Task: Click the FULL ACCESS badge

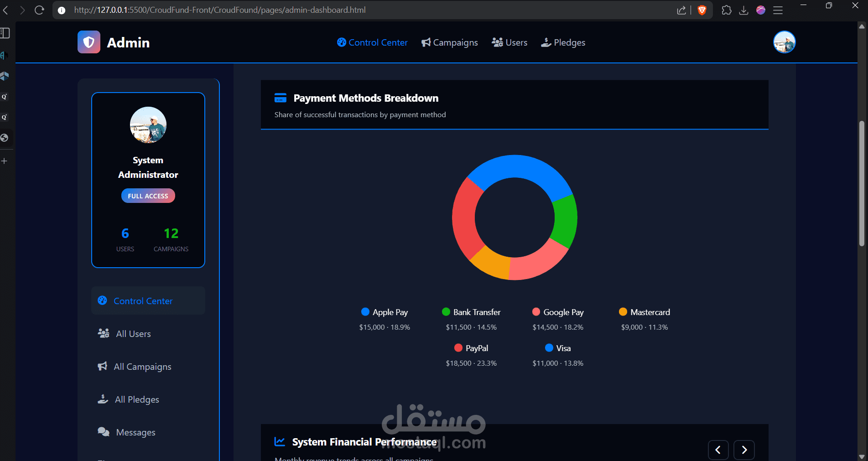Action: pos(148,196)
